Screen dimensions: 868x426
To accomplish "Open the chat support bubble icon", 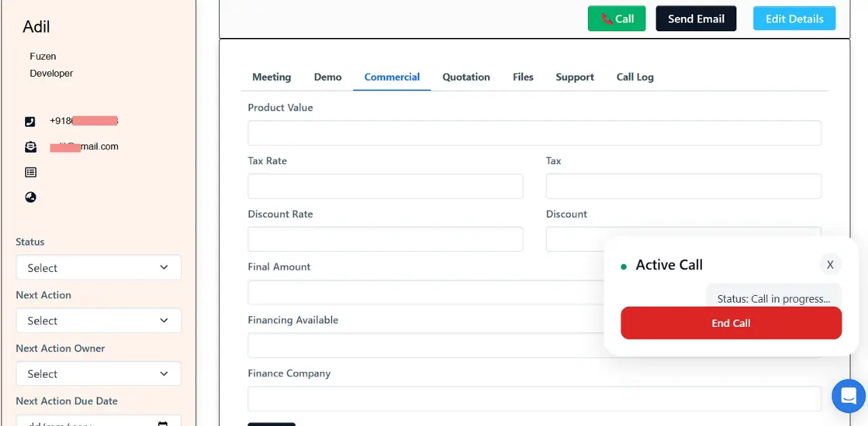I will pos(849,395).
